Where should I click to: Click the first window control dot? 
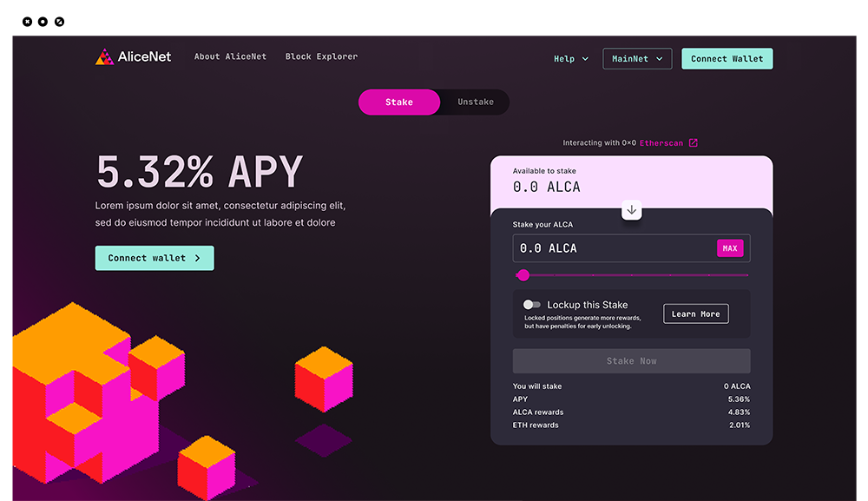(x=27, y=21)
